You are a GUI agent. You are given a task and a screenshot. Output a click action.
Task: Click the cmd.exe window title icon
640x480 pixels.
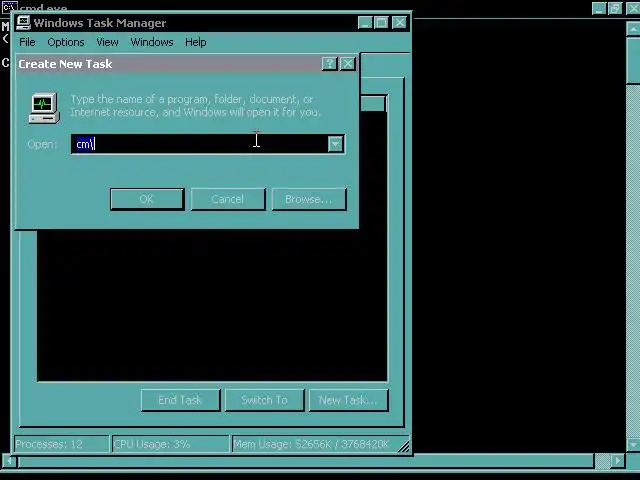click(x=9, y=7)
